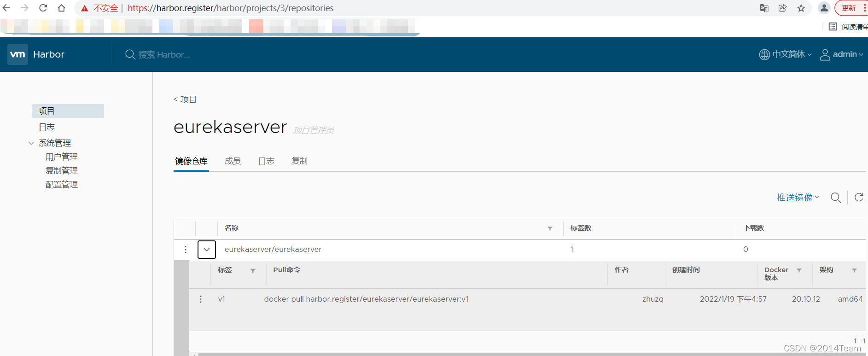The width and height of the screenshot is (868, 356).
Task: Open the admin user menu
Action: click(x=842, y=54)
